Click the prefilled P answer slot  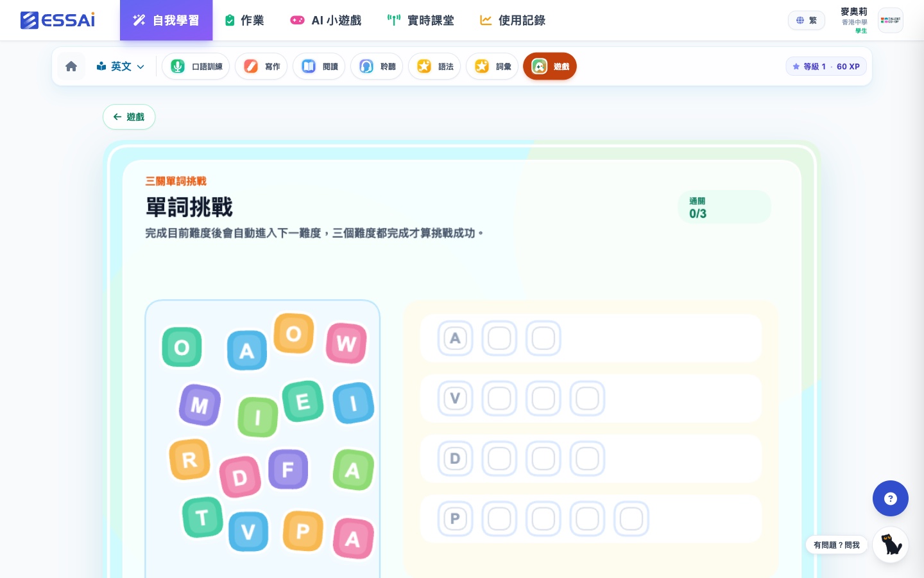pos(456,519)
